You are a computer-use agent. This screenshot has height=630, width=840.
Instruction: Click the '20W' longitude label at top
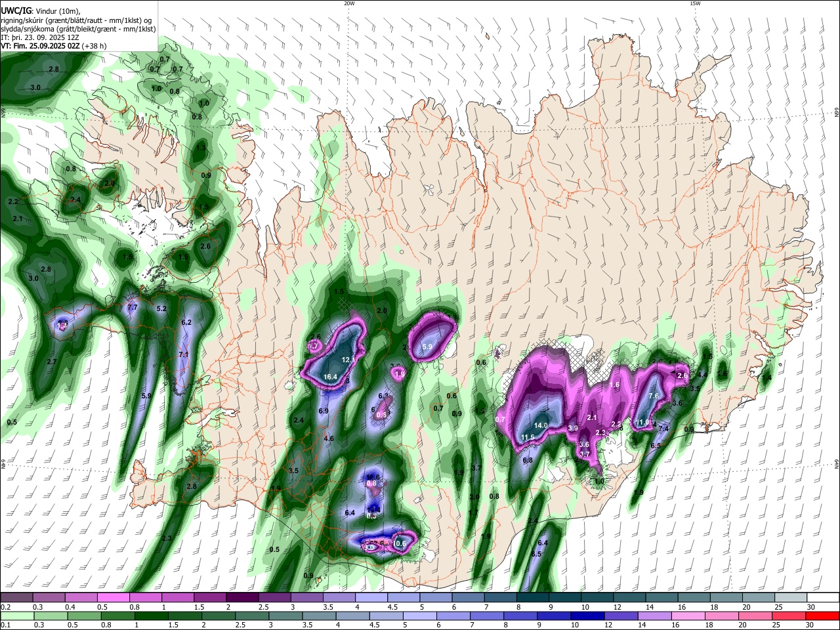coord(349,3)
